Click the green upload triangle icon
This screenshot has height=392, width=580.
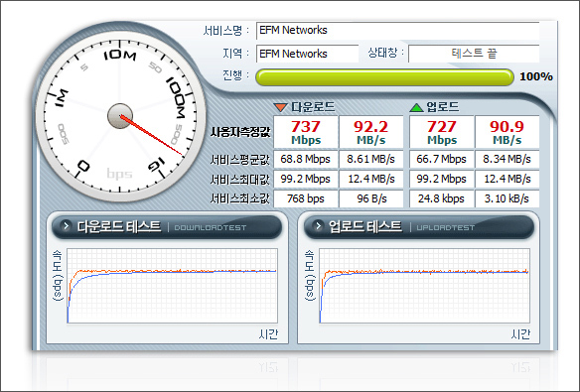coord(416,107)
